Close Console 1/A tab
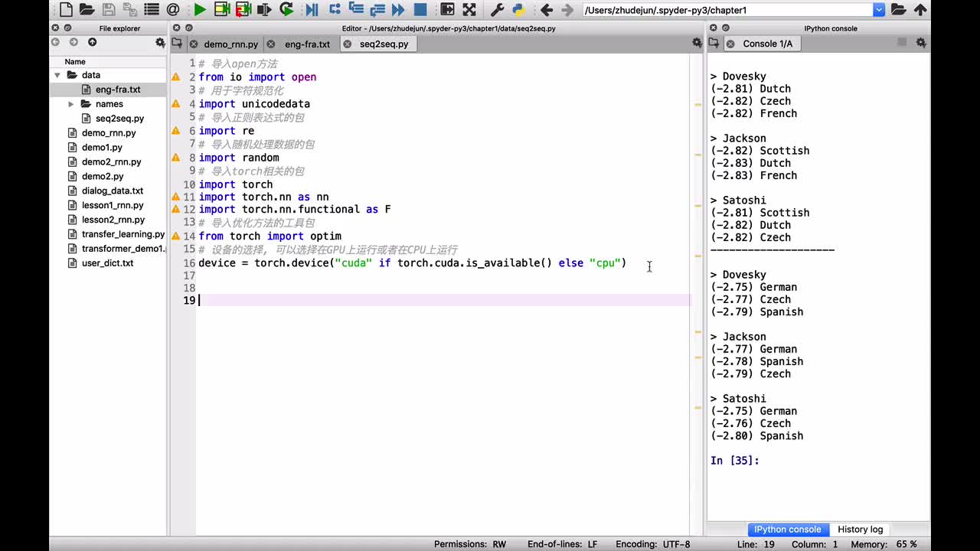Viewport: 980px width, 551px height. click(730, 44)
